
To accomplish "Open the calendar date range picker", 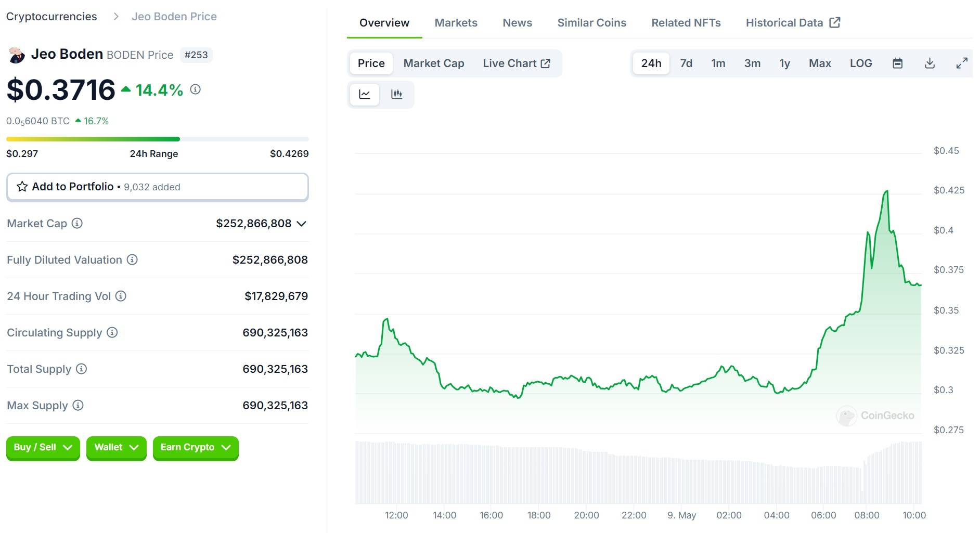I will click(897, 63).
